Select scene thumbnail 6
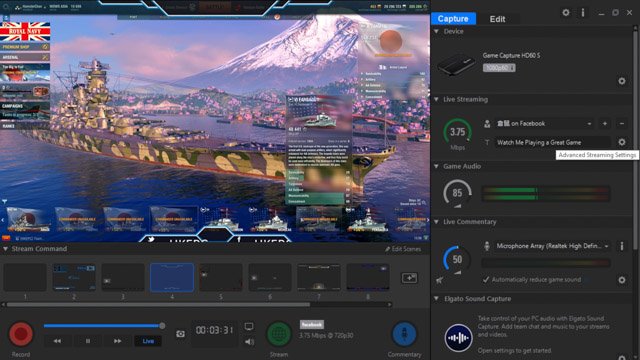Screen dimensions: 640x360 [x=270, y=278]
